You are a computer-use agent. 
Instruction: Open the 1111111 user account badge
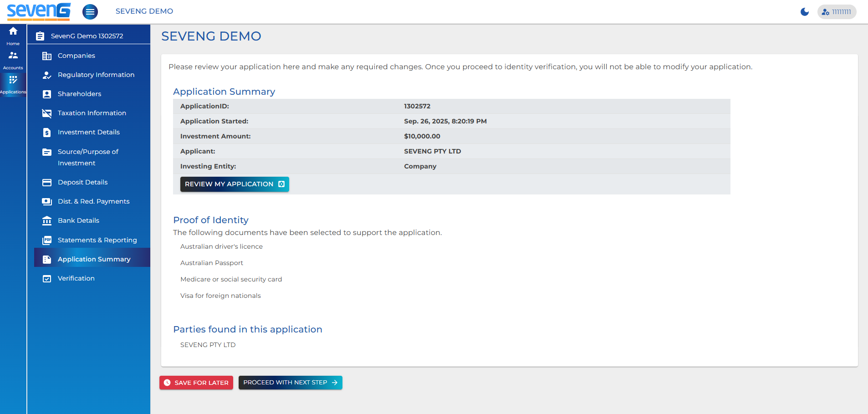click(837, 12)
